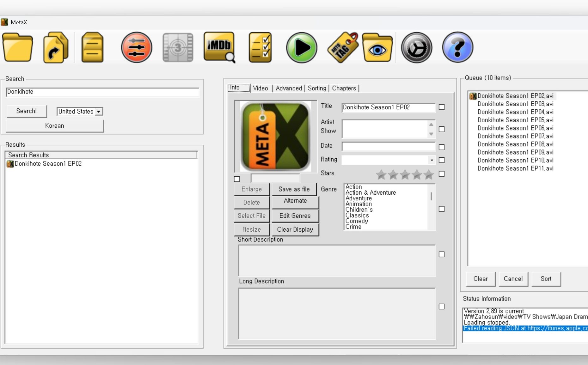Click the Search! button
588x365 pixels.
pos(27,111)
